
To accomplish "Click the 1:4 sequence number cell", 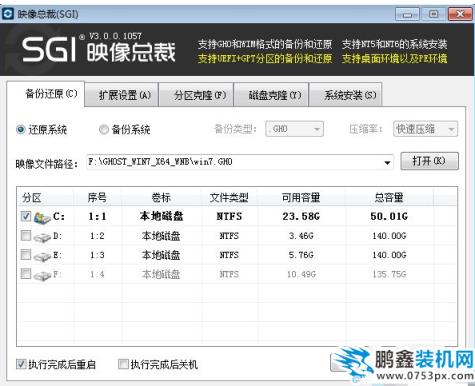I will (x=97, y=274).
